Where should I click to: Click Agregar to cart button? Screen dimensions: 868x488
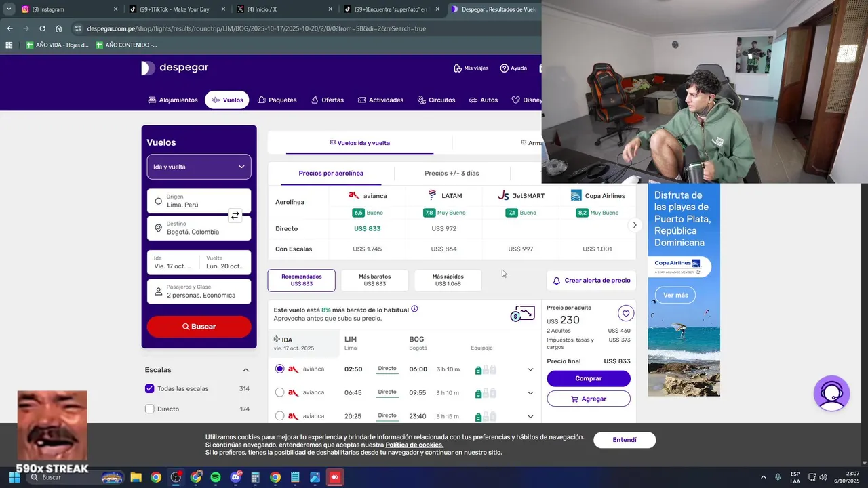pyautogui.click(x=589, y=399)
